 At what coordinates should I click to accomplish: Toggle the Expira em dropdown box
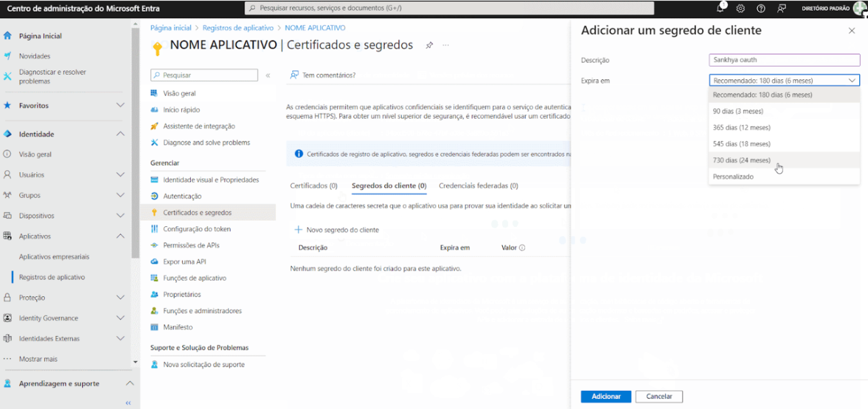[x=785, y=80]
